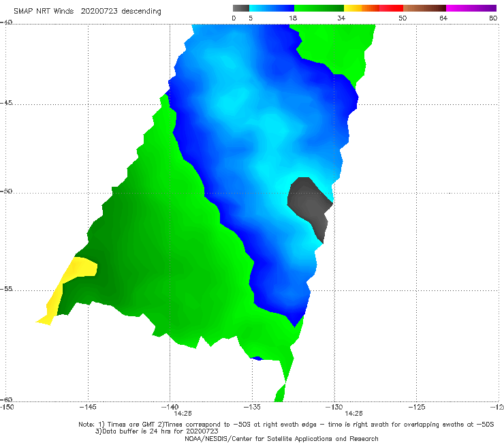Click the longitude label "-145"
The height and width of the screenshot is (443, 504).
tap(88, 408)
